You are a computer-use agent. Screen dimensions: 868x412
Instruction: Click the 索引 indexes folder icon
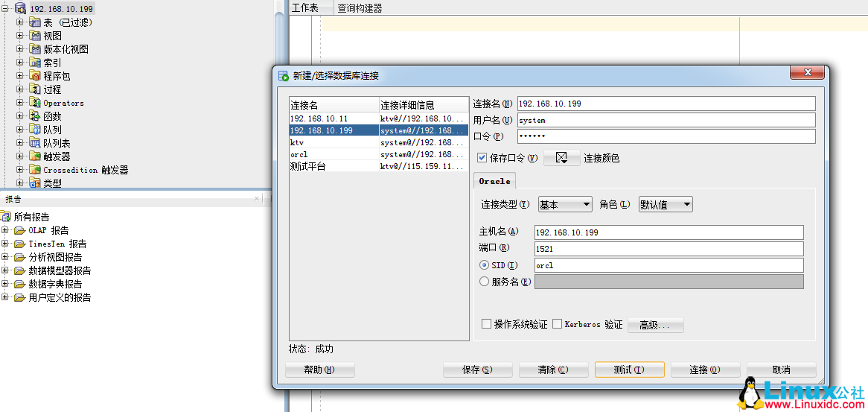click(35, 63)
